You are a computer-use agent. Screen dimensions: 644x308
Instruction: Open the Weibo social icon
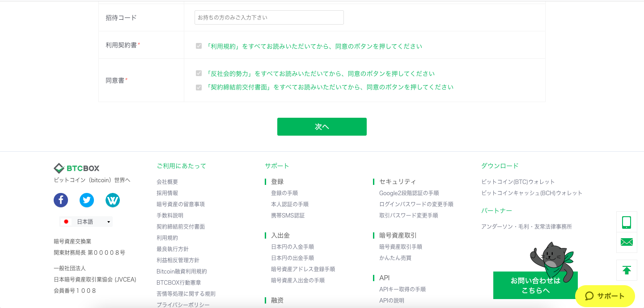coord(113,200)
